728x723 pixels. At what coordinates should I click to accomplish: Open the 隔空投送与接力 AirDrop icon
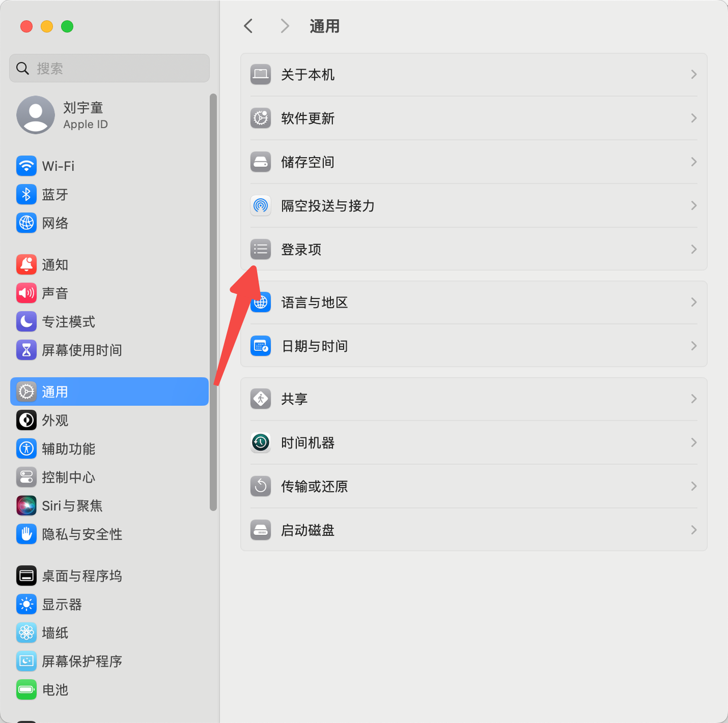point(260,205)
